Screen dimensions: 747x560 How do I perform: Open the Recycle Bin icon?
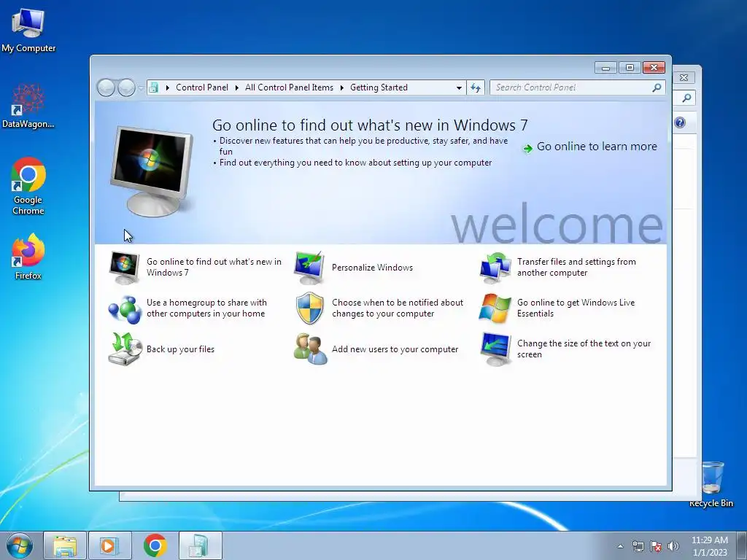tap(711, 484)
